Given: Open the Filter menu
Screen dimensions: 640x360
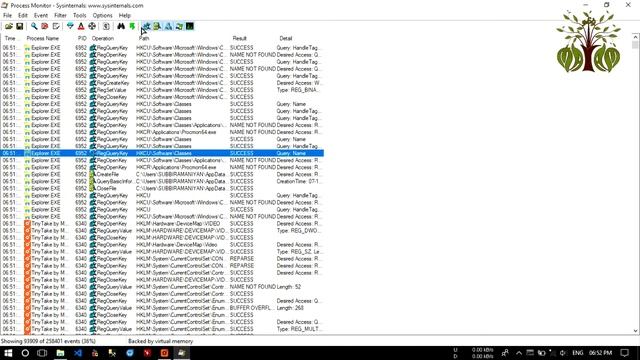Looking at the screenshot, I should pyautogui.click(x=60, y=16).
